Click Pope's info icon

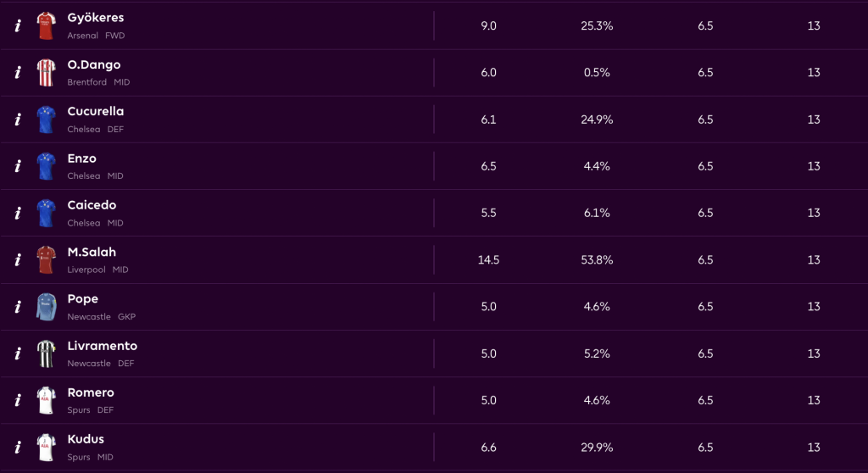tap(18, 307)
